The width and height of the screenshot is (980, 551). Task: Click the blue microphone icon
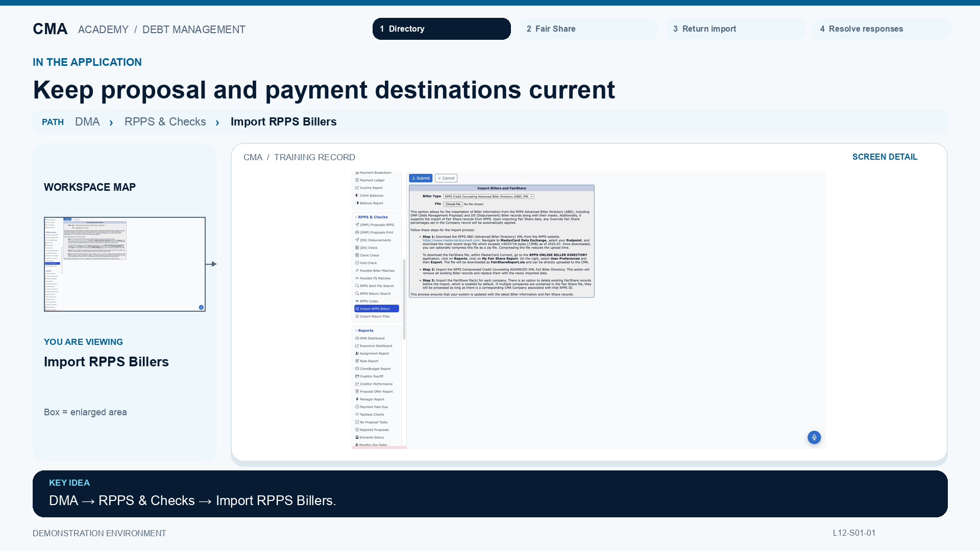(814, 437)
